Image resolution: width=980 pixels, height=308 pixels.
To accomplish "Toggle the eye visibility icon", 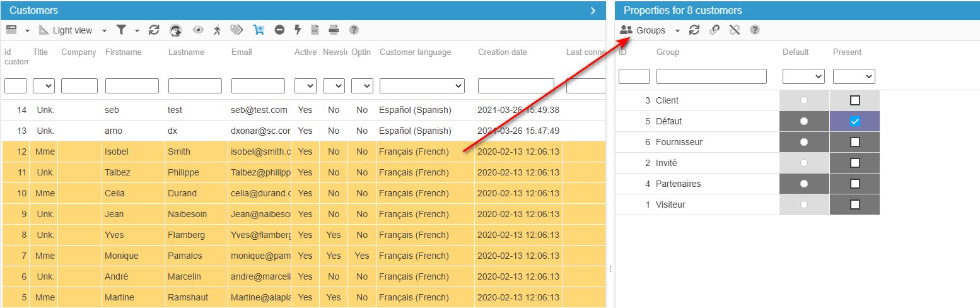I will tap(199, 30).
